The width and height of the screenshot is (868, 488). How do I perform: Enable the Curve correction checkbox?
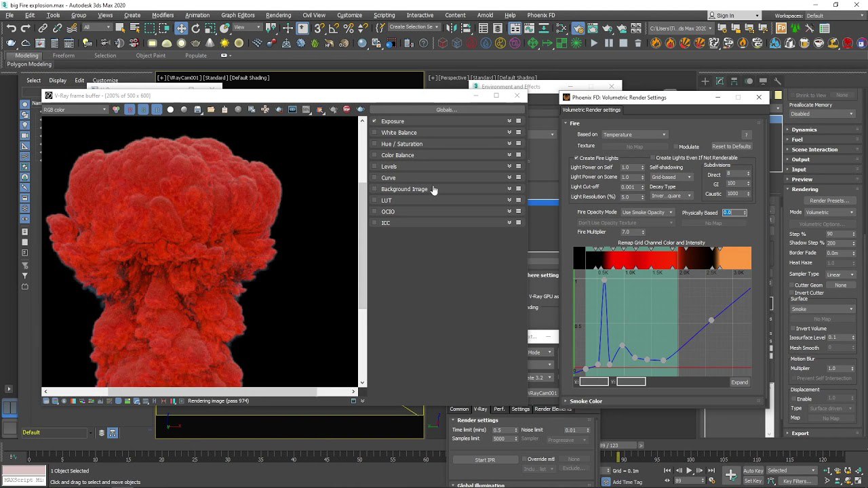[374, 178]
